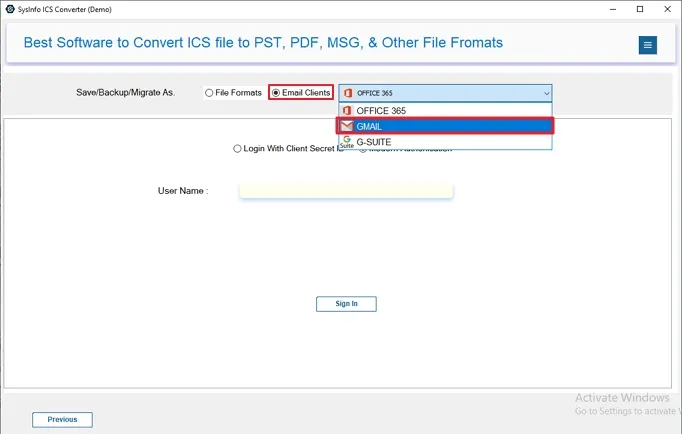Pick GMAIL from the dropdown list
682x434 pixels.
(445, 126)
